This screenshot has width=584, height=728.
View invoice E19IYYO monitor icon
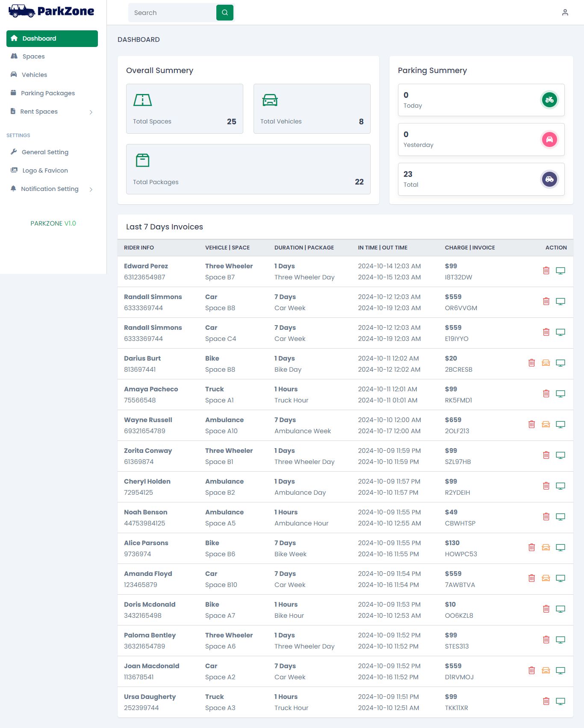click(x=560, y=332)
